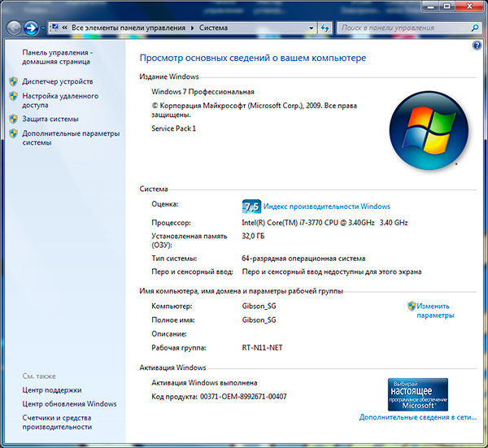Click the Refresh button beside address bar
488x448 pixels.
pos(325,28)
